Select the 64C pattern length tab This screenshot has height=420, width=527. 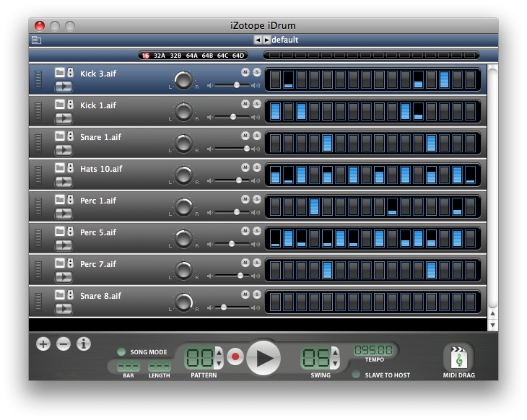tap(222, 56)
